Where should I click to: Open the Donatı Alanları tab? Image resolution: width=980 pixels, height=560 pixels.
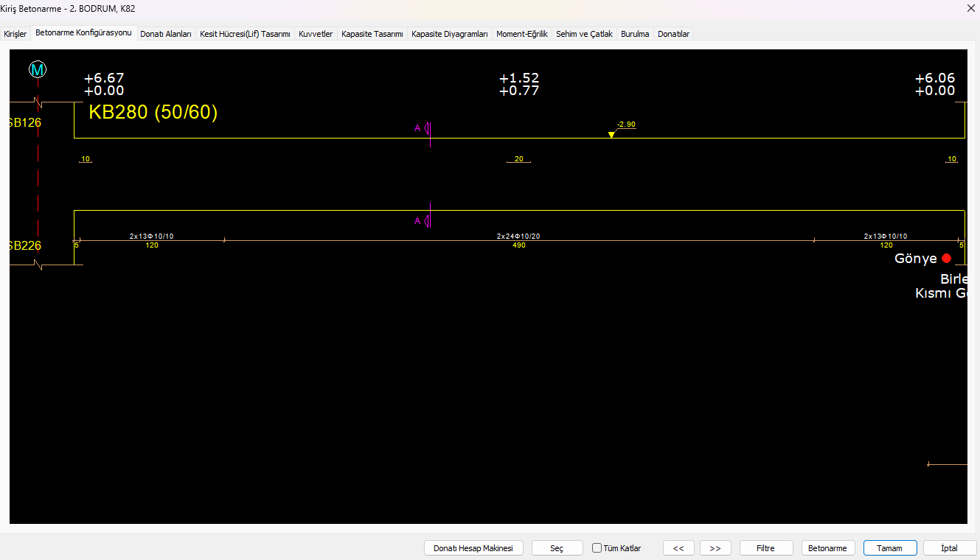166,34
